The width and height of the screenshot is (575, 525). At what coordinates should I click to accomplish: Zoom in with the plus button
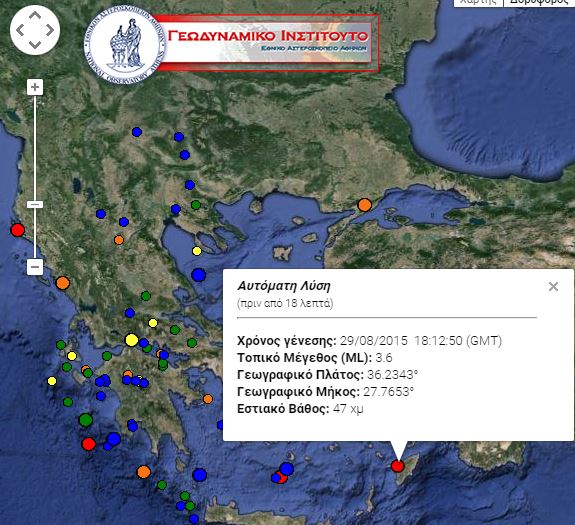tap(35, 87)
